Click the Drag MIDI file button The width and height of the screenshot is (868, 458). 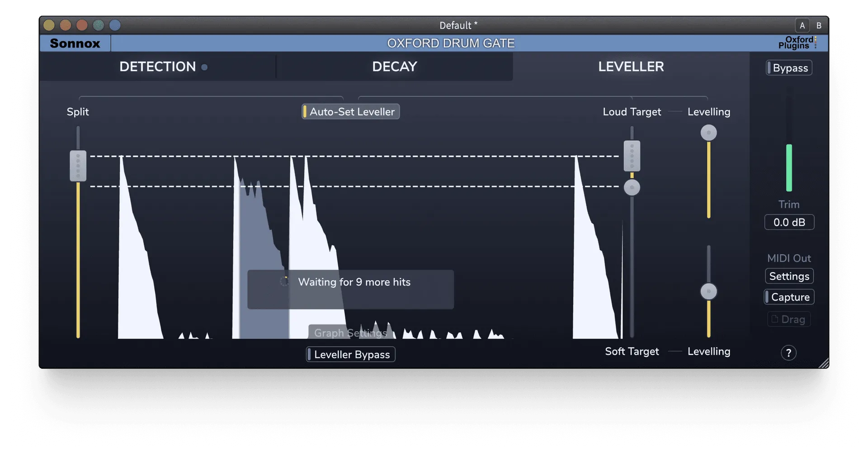[789, 319]
